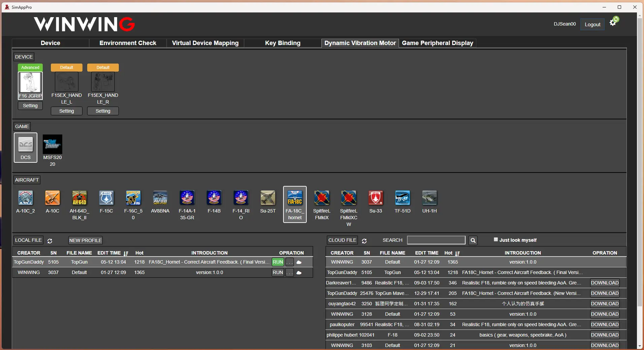Open Dynamic Vibration Motor tab
644x350 pixels.
point(360,43)
